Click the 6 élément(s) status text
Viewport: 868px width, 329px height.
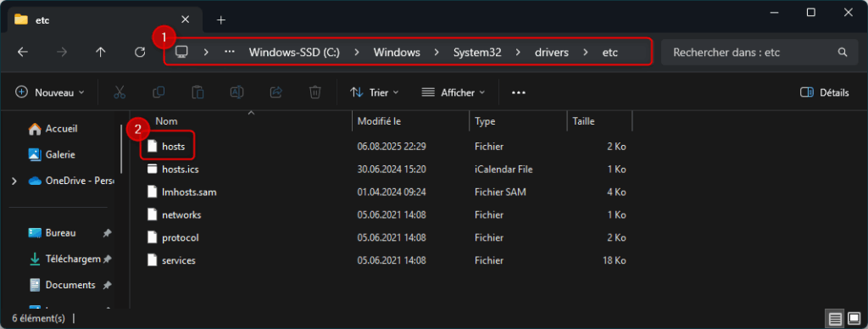tap(38, 319)
